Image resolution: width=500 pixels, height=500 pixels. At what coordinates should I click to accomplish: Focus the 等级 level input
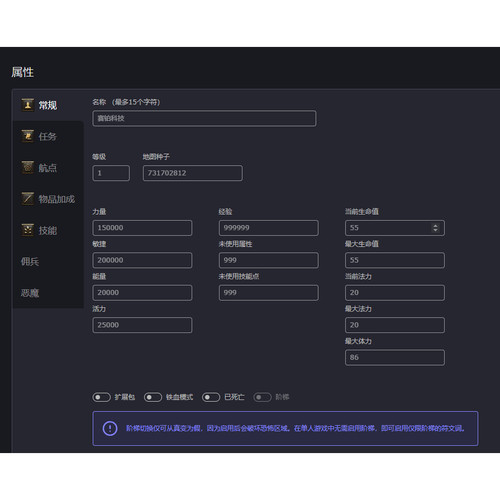[111, 173]
